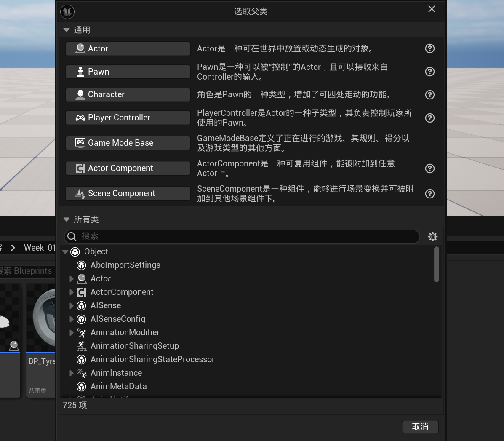504x441 pixels.
Task: Choose Pawn as the parent class
Action: pos(128,72)
